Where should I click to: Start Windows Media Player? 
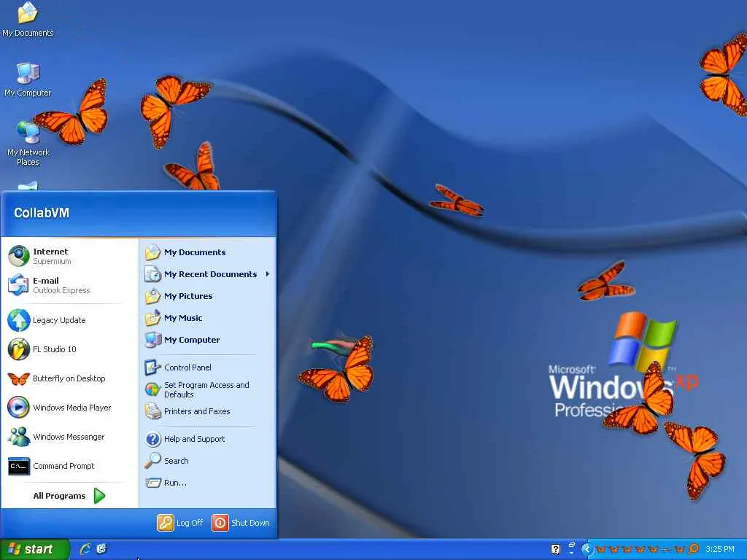[x=70, y=408]
